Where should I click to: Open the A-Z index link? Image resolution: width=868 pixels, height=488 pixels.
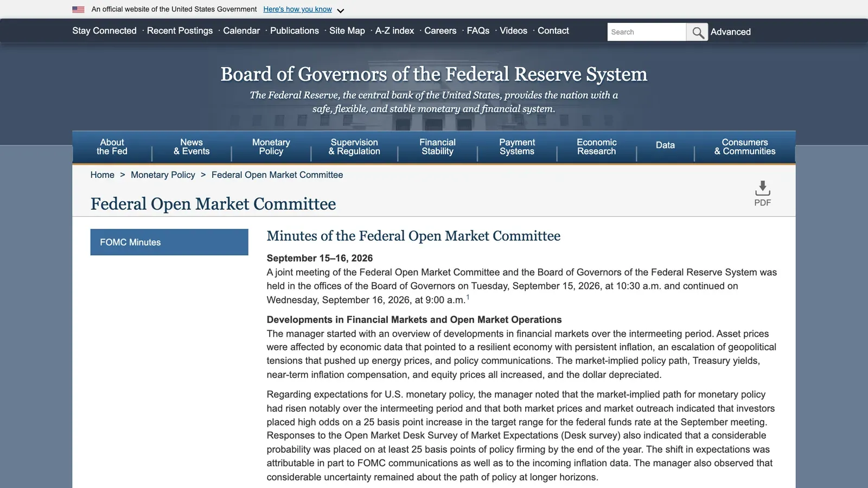394,31
